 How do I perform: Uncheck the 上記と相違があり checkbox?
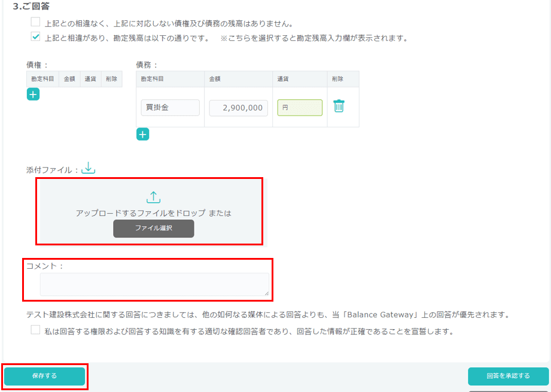click(x=36, y=37)
